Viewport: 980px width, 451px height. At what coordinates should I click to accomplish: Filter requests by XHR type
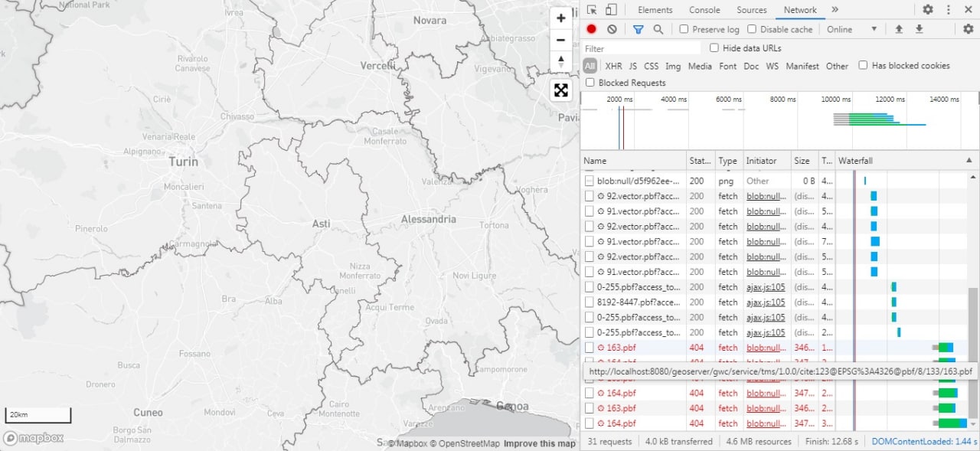point(613,66)
